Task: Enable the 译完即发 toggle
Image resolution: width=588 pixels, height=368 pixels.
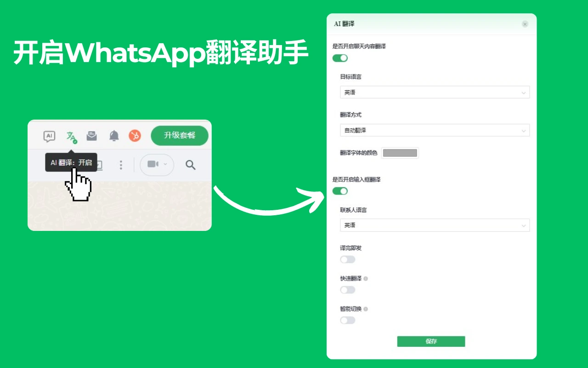Action: point(348,259)
